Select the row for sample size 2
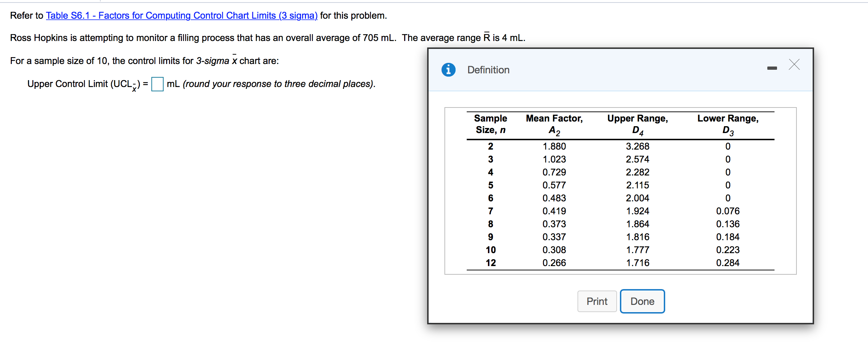This screenshot has height=361, width=868. 490,146
